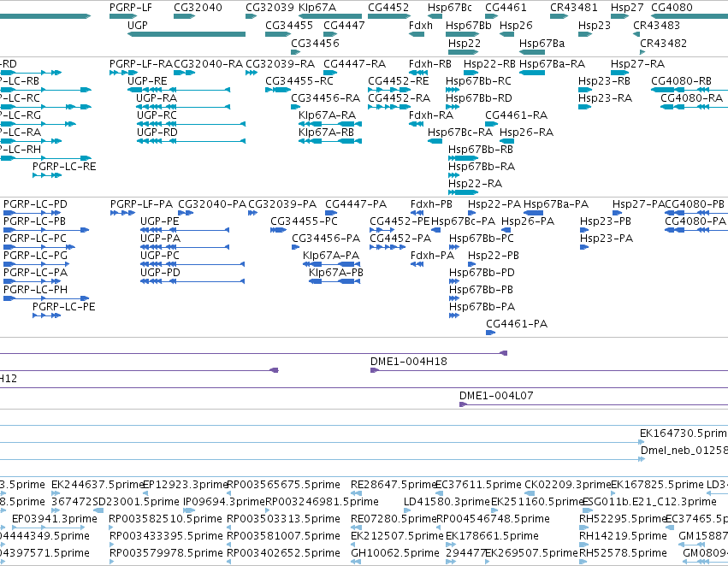Click the Hsp67Bc-RA transcript label
728x566 pixels.
click(x=460, y=133)
